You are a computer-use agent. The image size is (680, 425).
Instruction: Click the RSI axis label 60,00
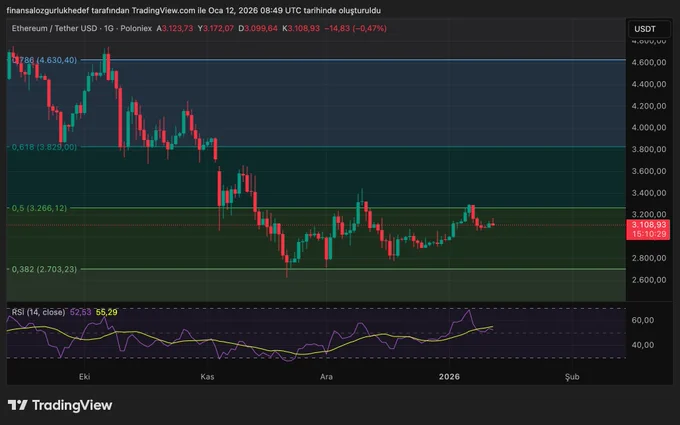[x=643, y=320]
